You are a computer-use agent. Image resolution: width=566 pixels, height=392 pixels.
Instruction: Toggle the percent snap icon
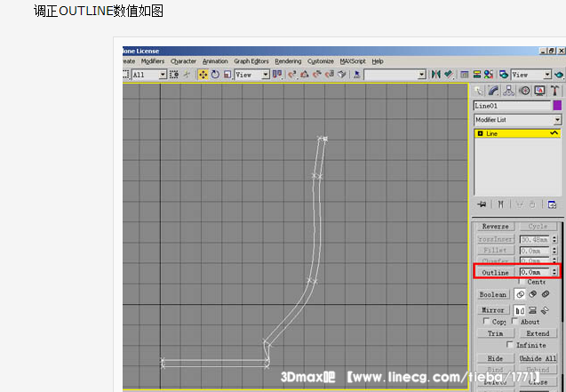(317, 75)
